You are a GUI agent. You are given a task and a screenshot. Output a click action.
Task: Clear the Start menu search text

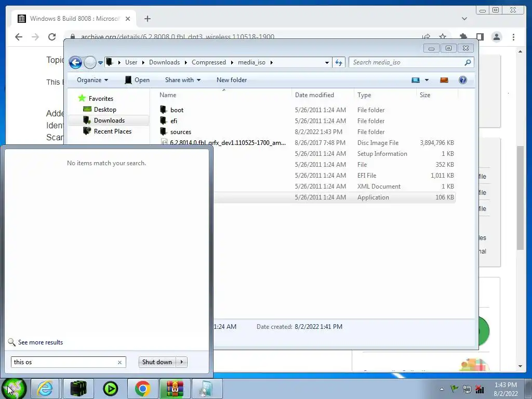pyautogui.click(x=120, y=362)
